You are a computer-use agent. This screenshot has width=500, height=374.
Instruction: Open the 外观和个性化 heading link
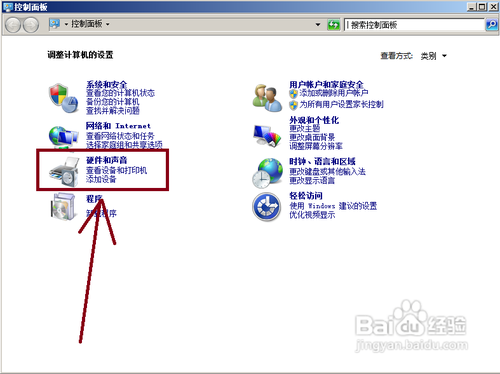[x=314, y=120]
